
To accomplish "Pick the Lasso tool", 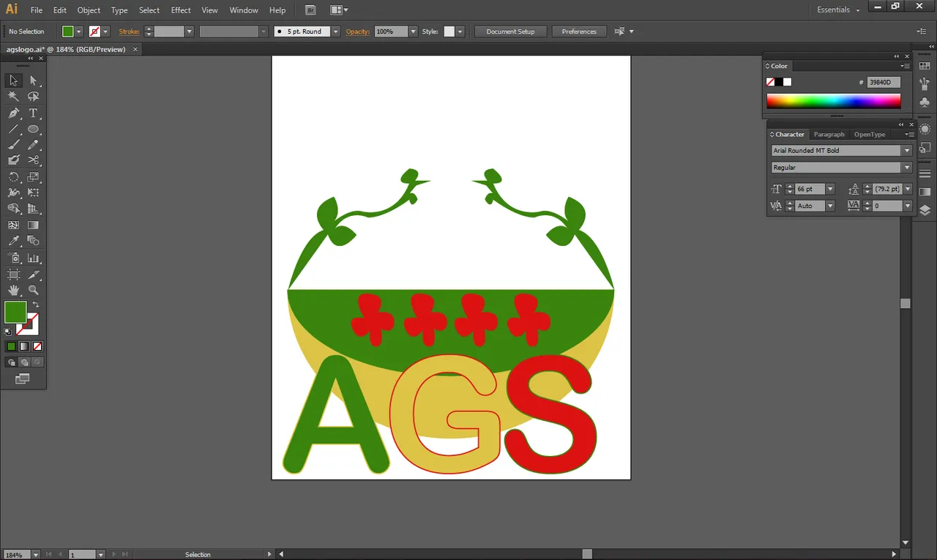I will tap(33, 97).
